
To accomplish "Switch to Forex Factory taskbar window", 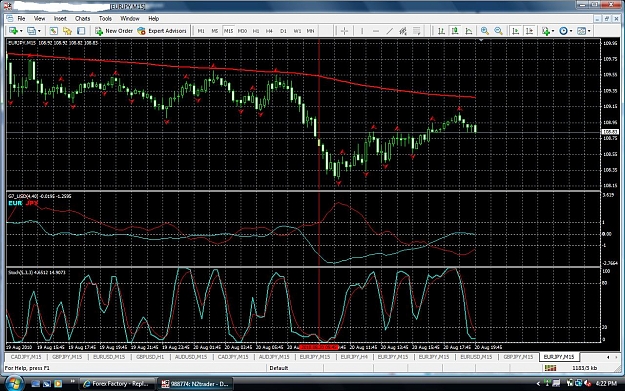I will (117, 384).
